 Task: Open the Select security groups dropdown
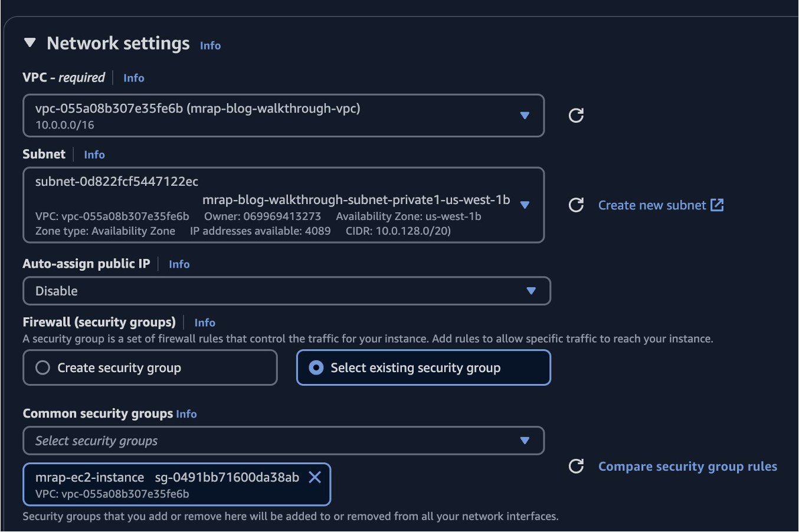[x=526, y=441]
